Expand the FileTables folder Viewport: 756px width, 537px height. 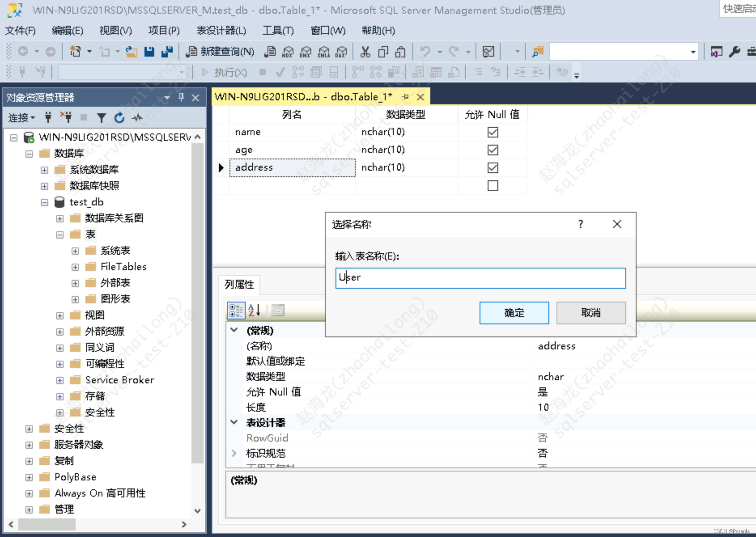[75, 267]
